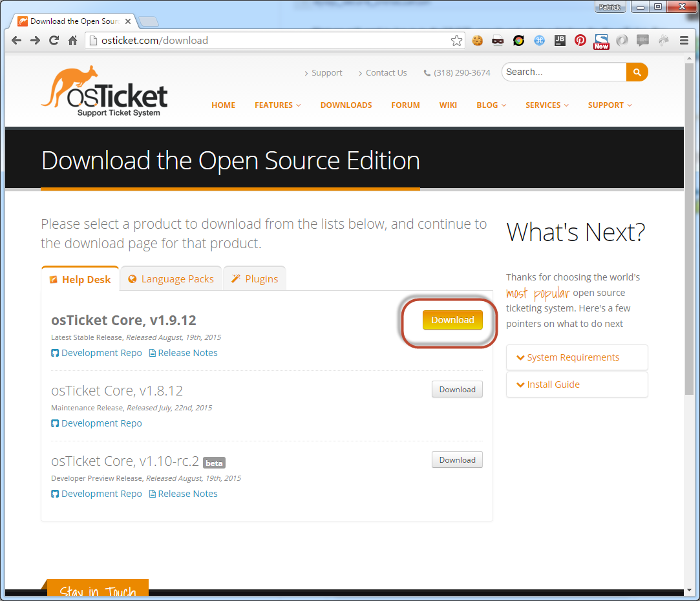Image resolution: width=700 pixels, height=601 pixels.
Task: Click the masked bandit extension icon
Action: (498, 41)
